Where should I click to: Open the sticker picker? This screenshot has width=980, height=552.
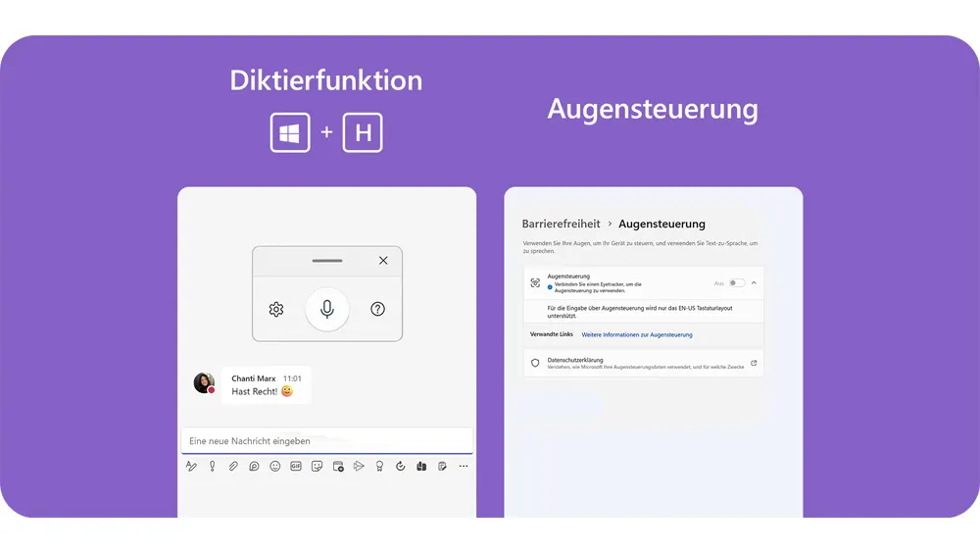[317, 467]
